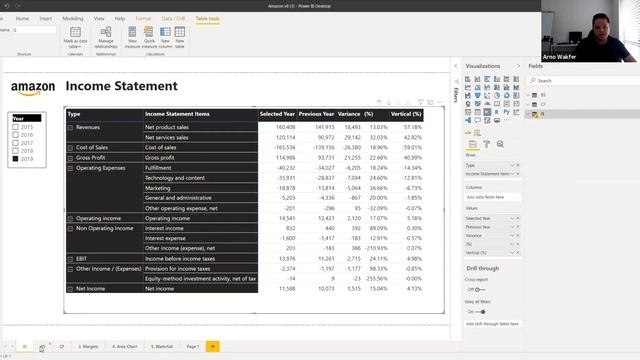The height and width of the screenshot is (360, 640).
Task: Open the Fields well pane icon
Action: click(473, 144)
